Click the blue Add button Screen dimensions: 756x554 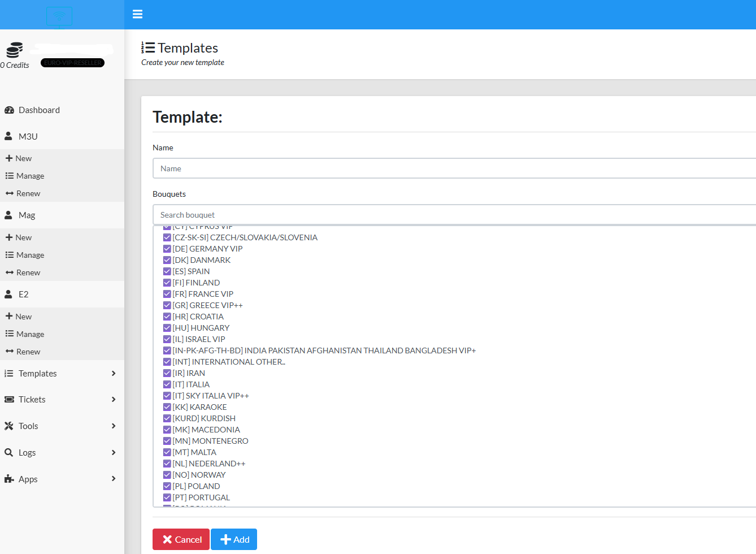point(234,539)
